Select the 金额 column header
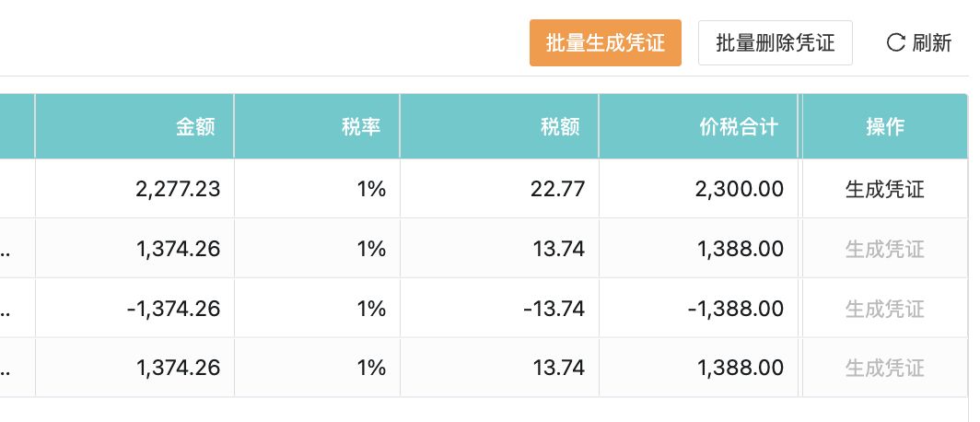 [x=195, y=127]
